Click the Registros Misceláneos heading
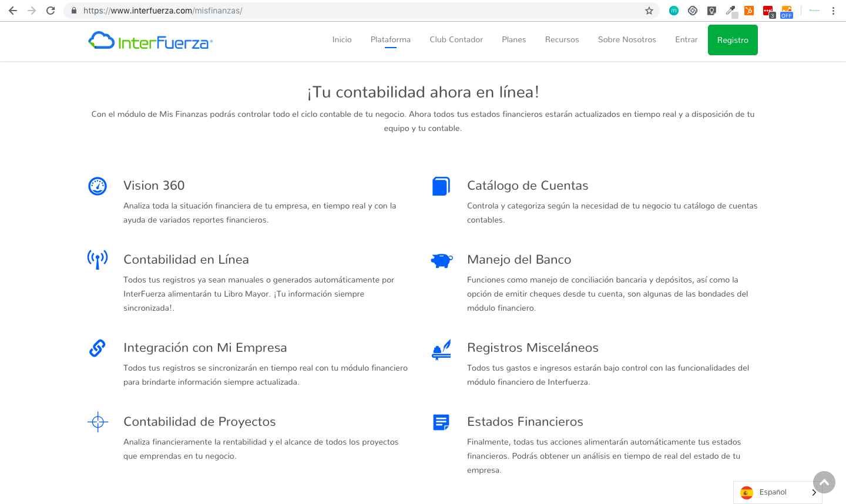This screenshot has height=504, width=846. tap(533, 348)
